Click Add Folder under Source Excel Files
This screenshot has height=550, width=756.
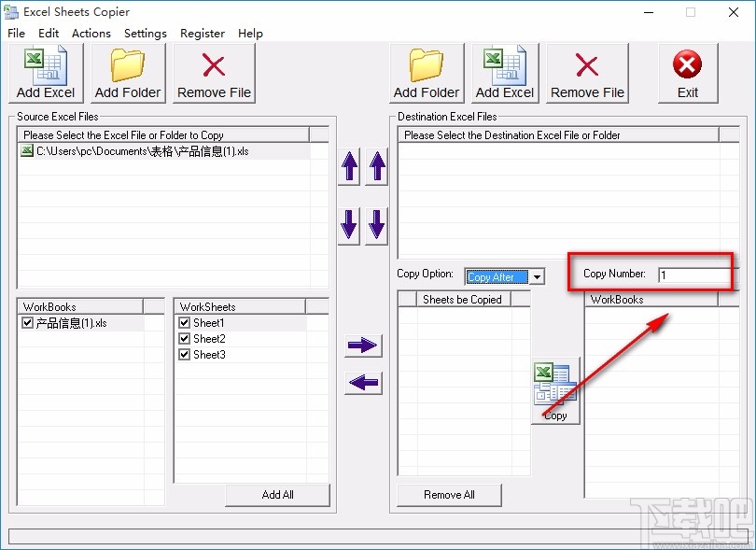[x=128, y=73]
